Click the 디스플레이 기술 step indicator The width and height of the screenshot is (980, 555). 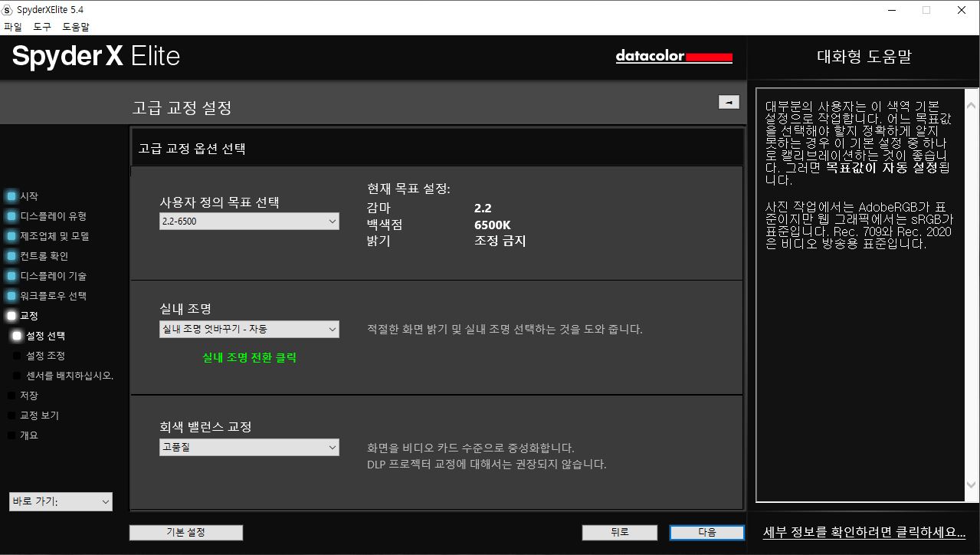pos(11,276)
